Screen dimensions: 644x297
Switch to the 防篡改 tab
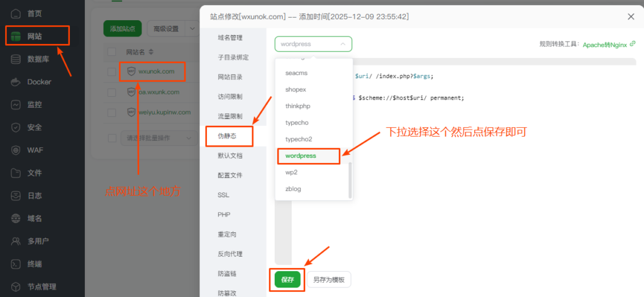pyautogui.click(x=233, y=293)
